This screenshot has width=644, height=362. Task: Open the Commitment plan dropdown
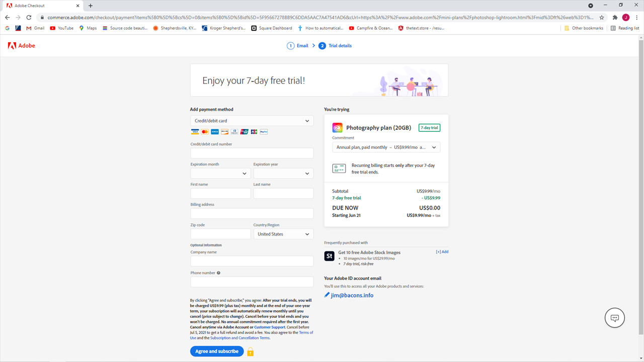click(386, 147)
